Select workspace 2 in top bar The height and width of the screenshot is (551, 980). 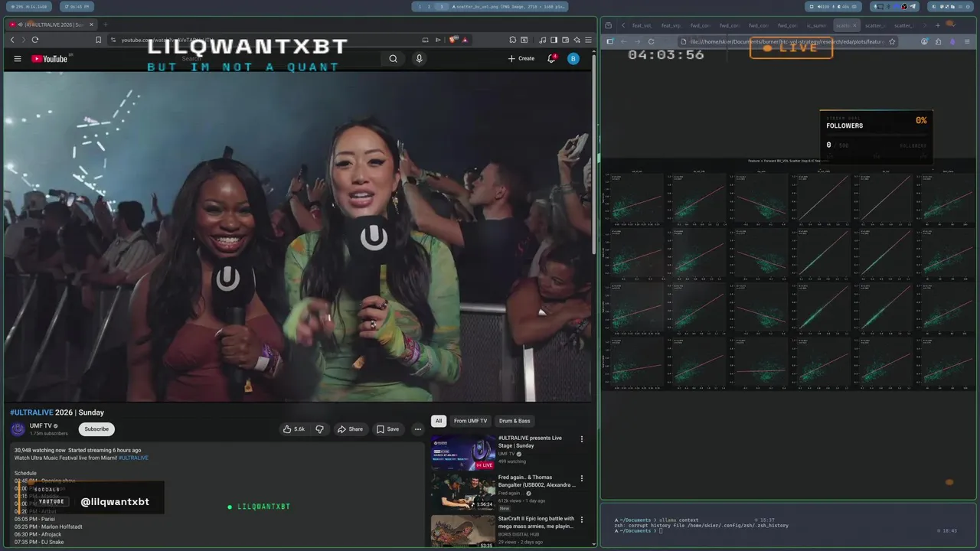[430, 6]
